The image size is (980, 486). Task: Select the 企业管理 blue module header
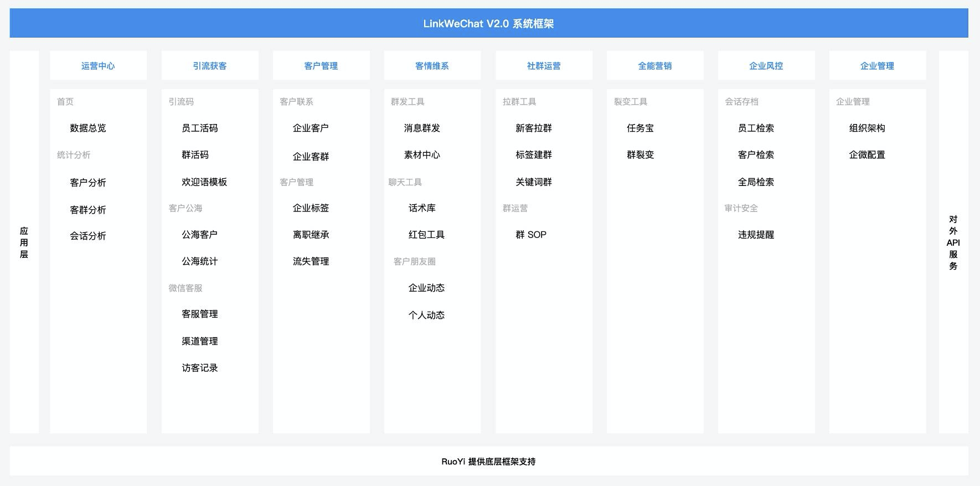878,66
